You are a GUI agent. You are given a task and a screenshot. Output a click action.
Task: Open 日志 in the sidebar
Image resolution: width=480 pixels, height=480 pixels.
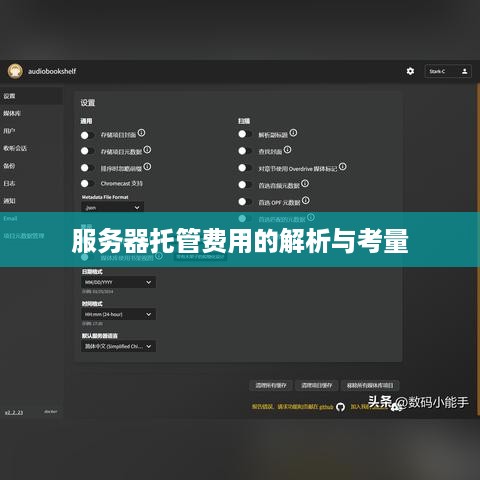click(x=31, y=183)
